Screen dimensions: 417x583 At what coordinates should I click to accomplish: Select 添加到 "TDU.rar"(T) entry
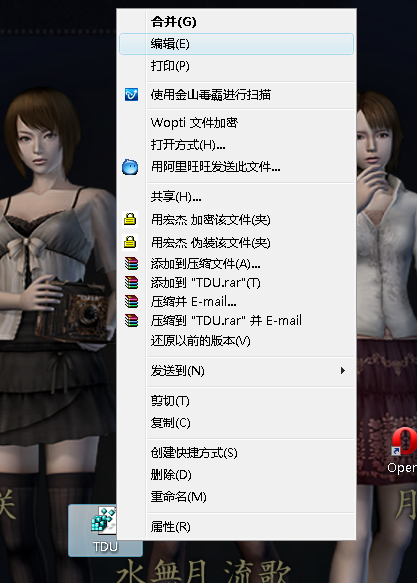click(236, 283)
